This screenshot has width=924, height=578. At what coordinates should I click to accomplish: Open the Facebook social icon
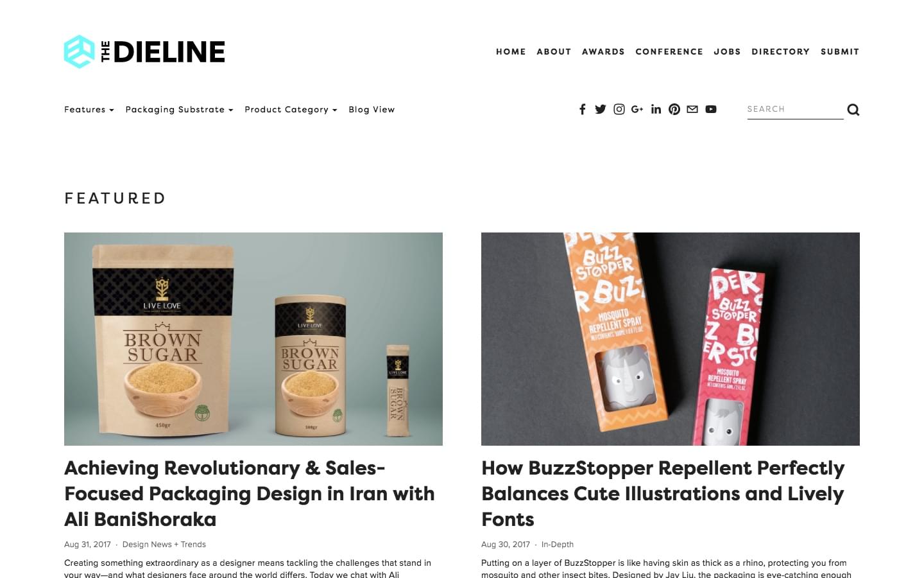582,109
